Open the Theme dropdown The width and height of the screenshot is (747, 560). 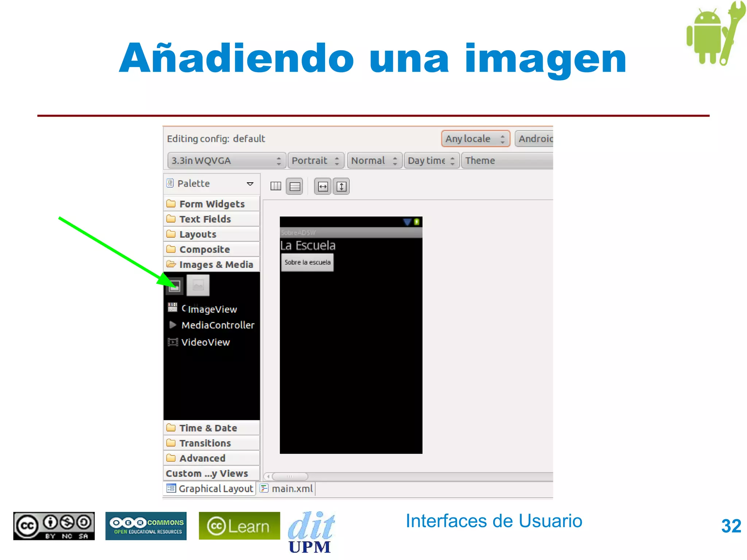pyautogui.click(x=507, y=161)
